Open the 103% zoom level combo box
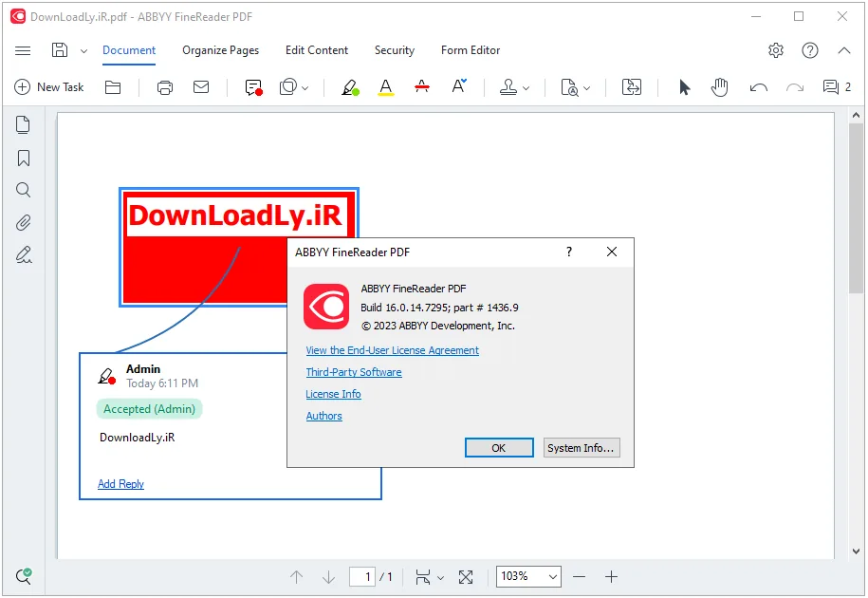868x598 pixels. (x=528, y=576)
